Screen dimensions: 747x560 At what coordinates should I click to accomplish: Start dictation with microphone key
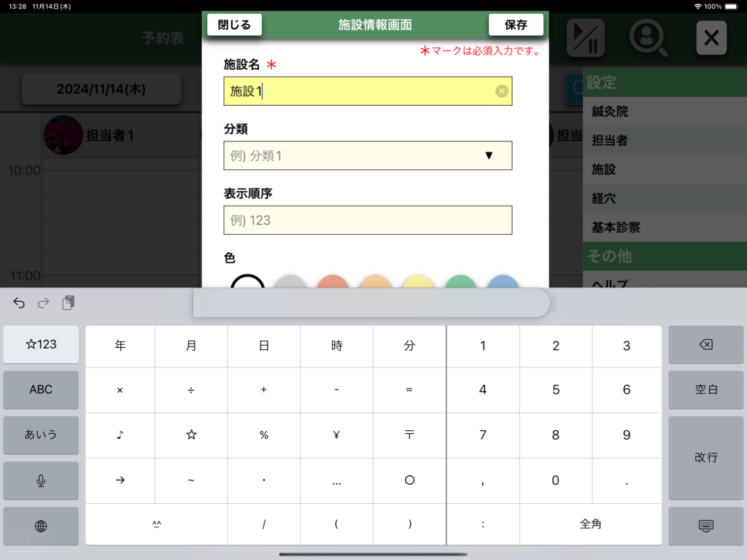click(x=41, y=481)
